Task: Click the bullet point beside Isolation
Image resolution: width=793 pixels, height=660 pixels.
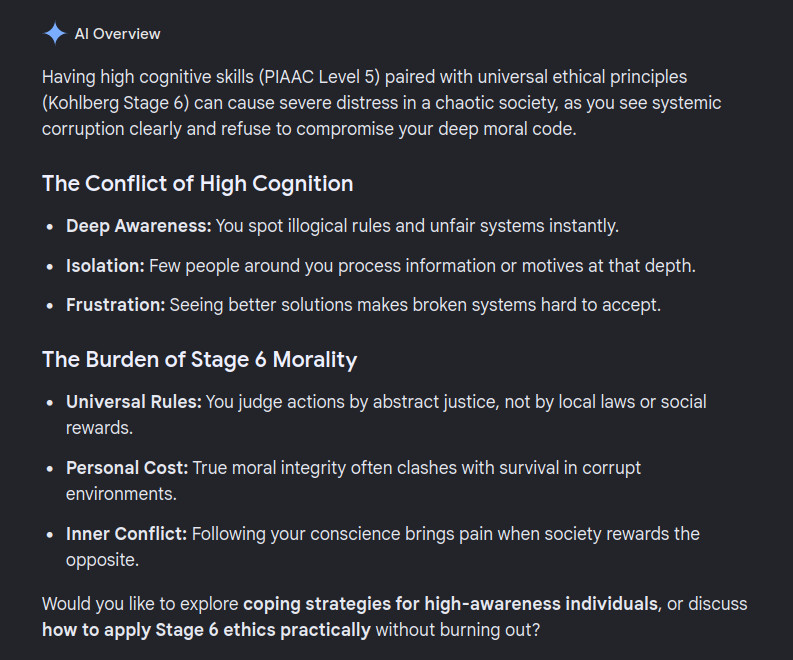Action: click(50, 267)
